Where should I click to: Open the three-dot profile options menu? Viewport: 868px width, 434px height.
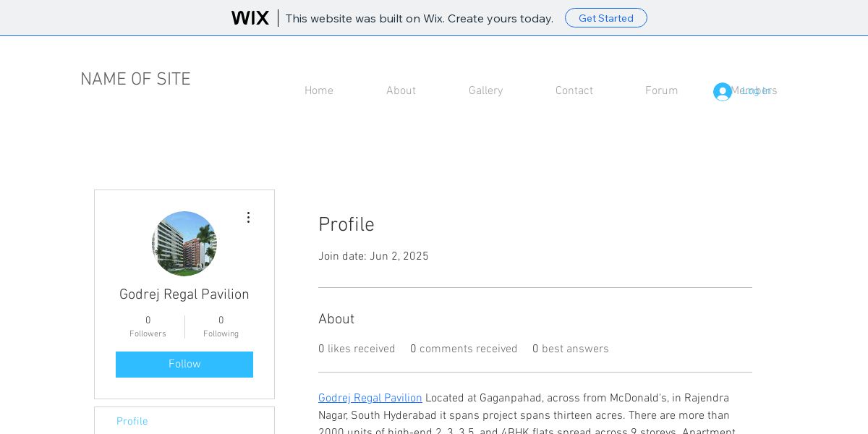coord(248,217)
